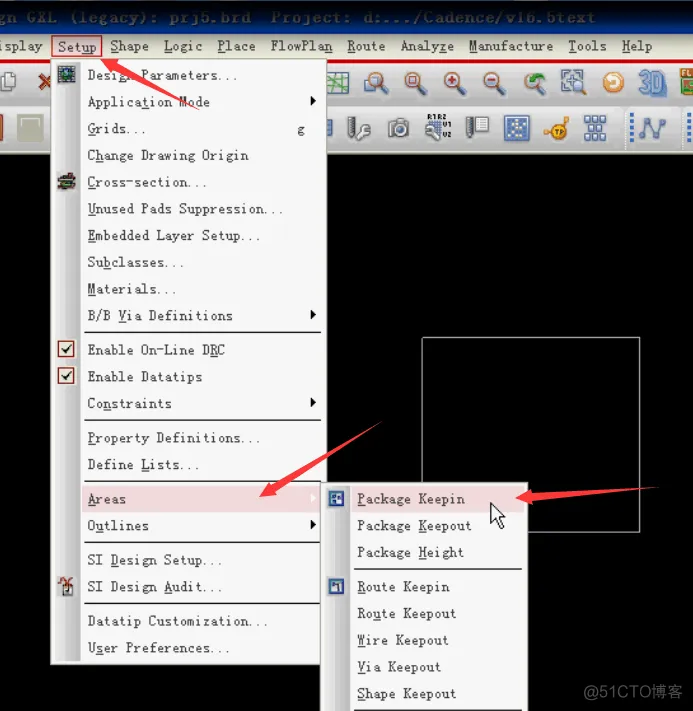The image size is (693, 711).
Task: Click the Design Parameters menu icon
Action: click(x=67, y=74)
